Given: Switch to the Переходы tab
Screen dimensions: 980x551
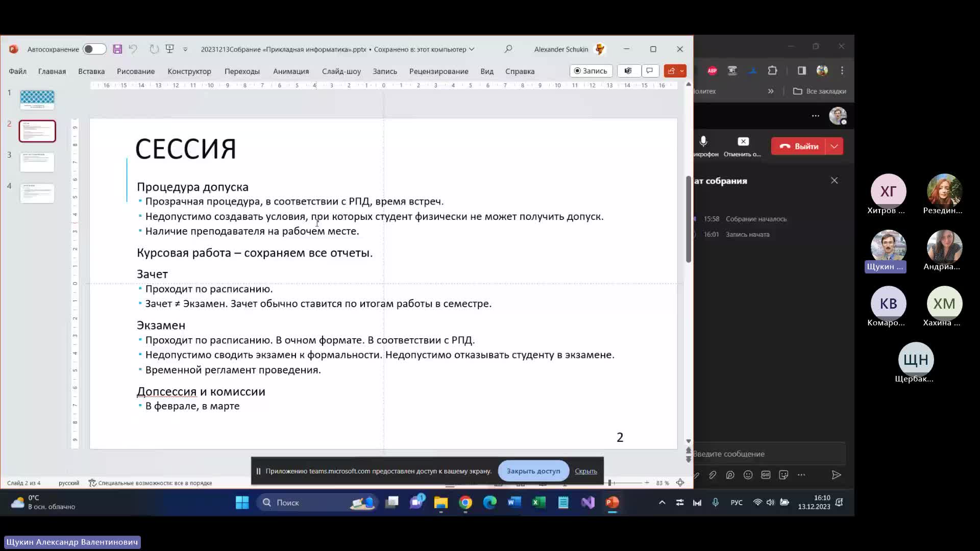Looking at the screenshot, I should (x=242, y=71).
